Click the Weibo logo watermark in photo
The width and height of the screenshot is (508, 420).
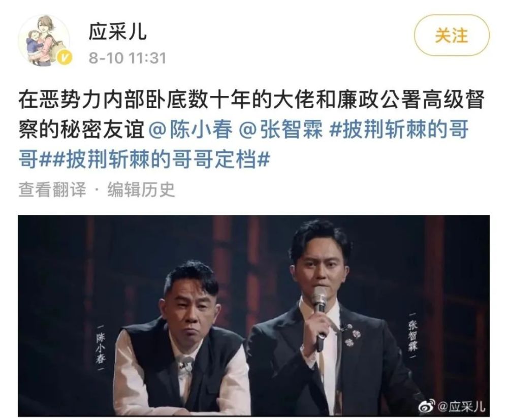pos(427,405)
